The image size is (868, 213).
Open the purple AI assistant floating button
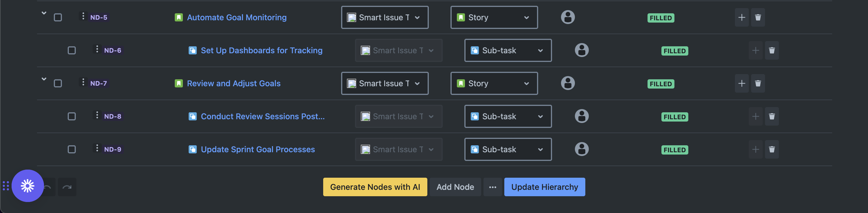click(27, 186)
